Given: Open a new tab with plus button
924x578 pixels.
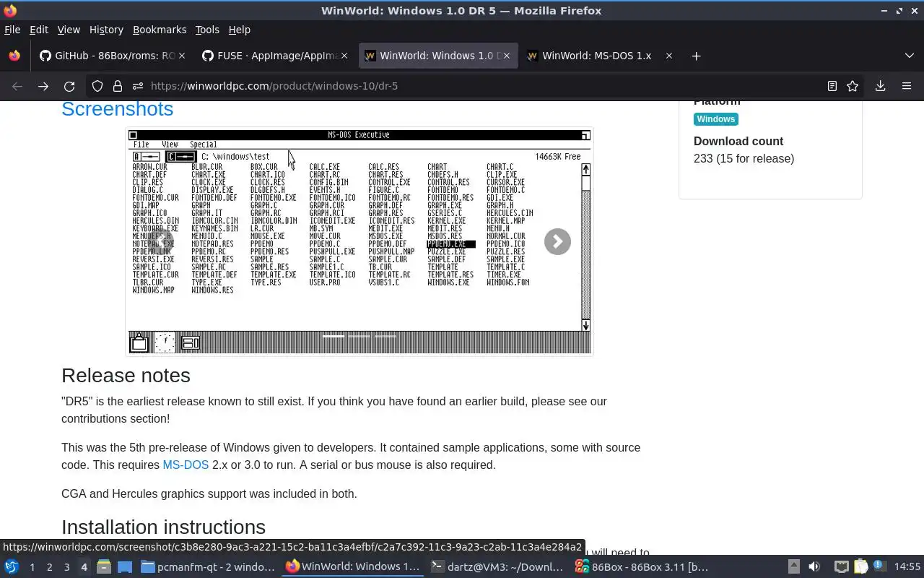Looking at the screenshot, I should pos(696,56).
